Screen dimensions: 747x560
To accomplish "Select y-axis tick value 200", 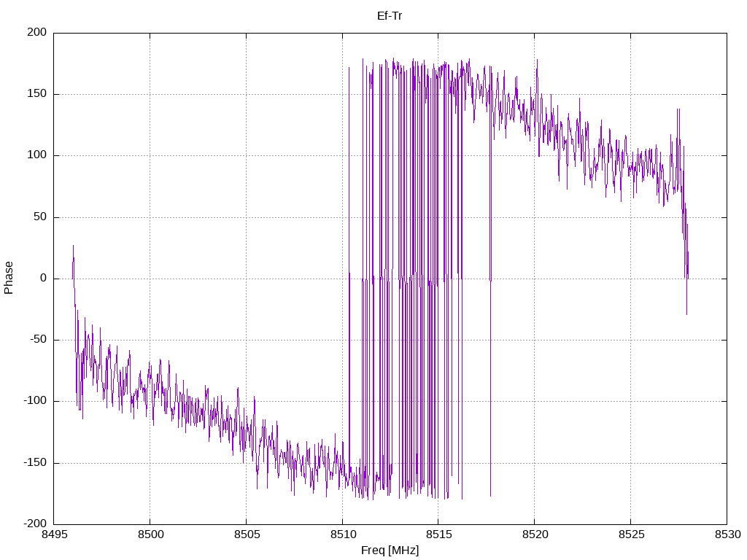I will pos(37,32).
